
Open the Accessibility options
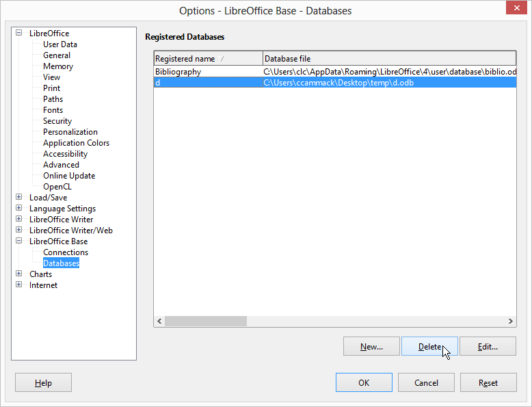(65, 154)
